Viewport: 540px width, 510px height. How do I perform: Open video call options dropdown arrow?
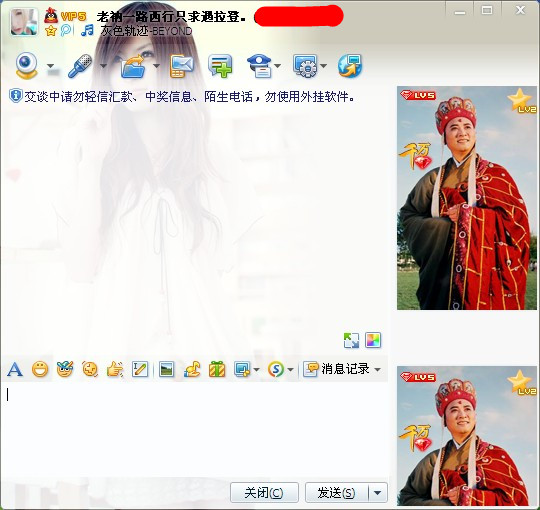point(51,66)
